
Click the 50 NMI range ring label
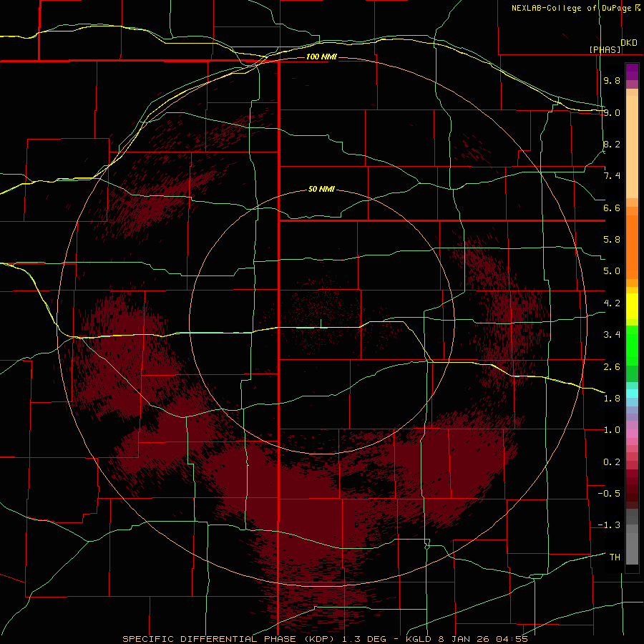[x=321, y=190]
